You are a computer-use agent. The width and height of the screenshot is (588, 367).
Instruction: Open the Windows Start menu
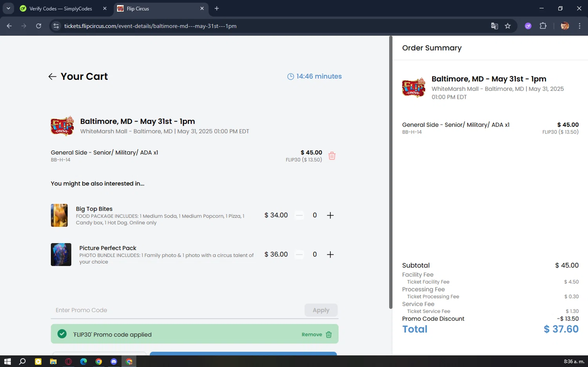tap(7, 362)
